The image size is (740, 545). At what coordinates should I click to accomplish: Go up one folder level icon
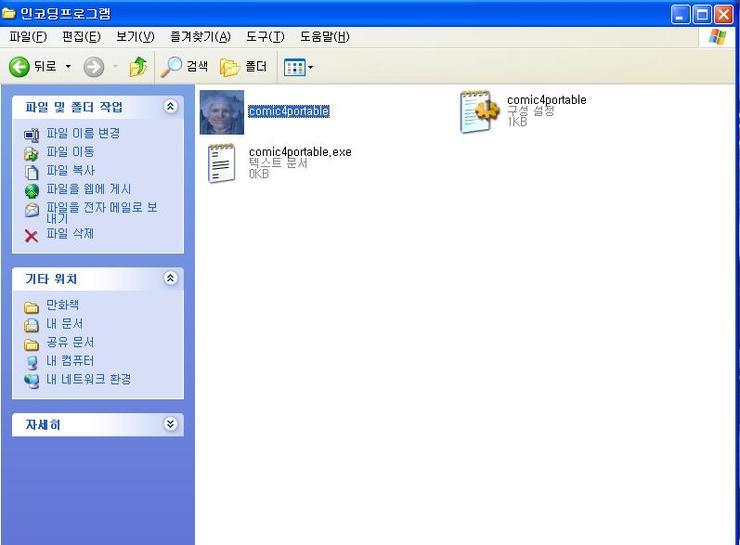click(x=138, y=67)
